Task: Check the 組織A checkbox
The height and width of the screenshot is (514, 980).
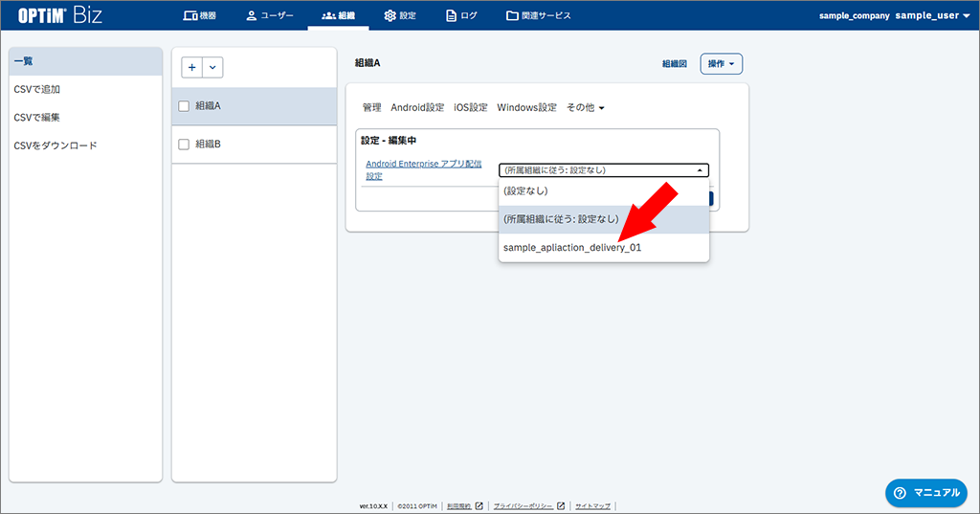Action: (184, 106)
